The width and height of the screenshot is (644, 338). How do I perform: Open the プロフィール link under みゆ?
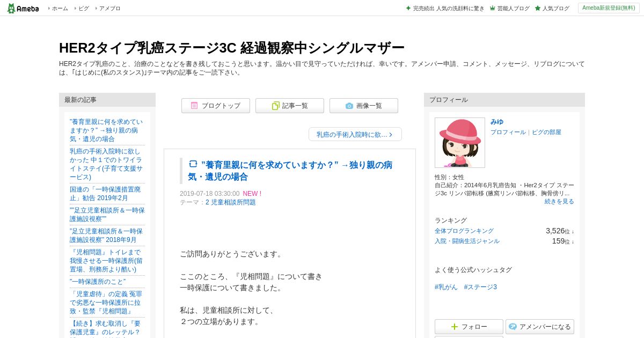click(x=508, y=132)
